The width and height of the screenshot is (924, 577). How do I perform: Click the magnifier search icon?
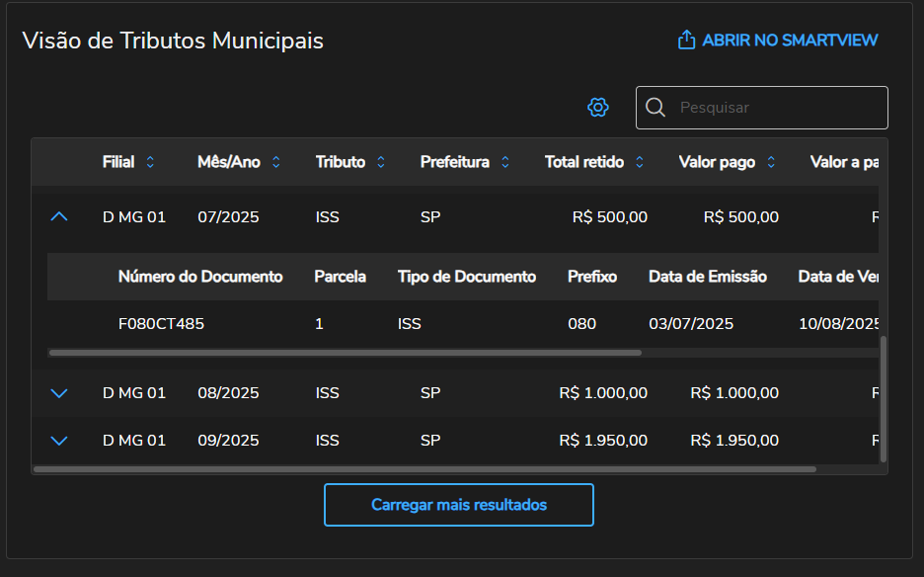(x=654, y=108)
